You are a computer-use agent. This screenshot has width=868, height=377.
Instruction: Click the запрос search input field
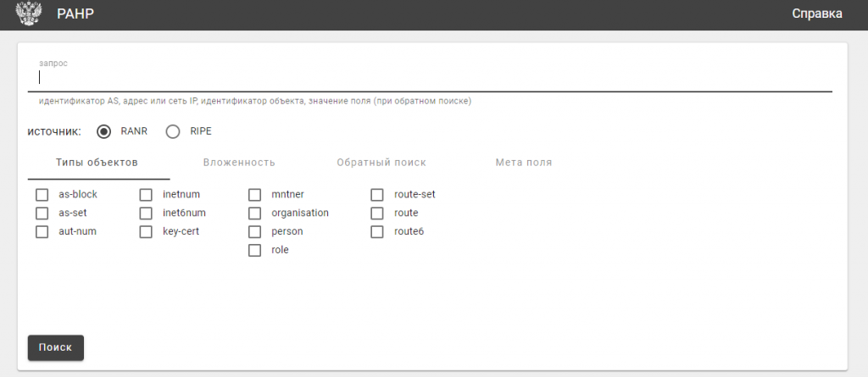pos(429,78)
